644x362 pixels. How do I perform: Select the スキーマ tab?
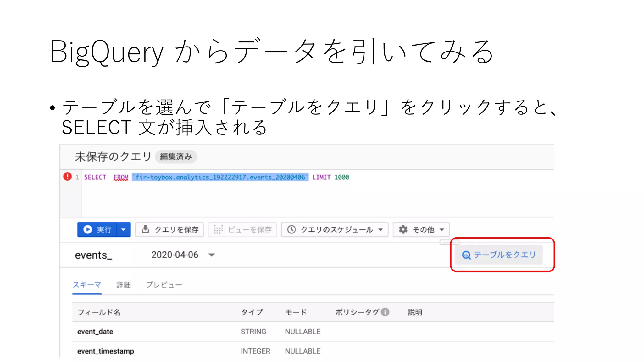87,285
